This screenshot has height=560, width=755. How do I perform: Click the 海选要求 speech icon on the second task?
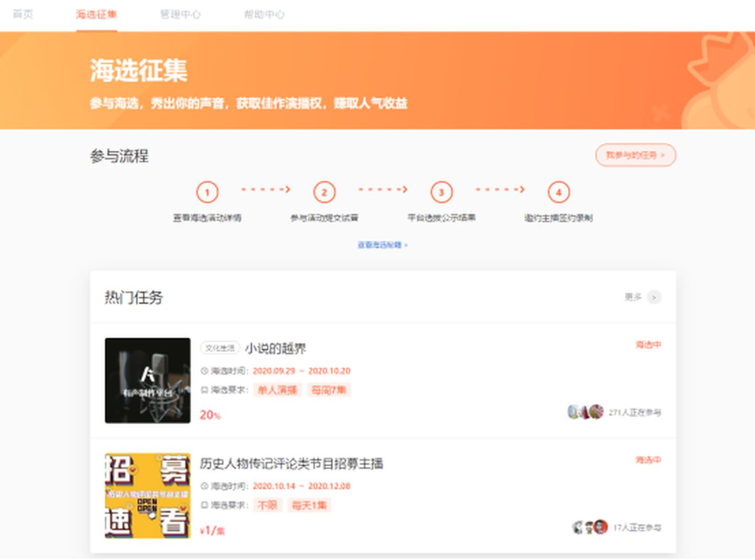tap(203, 505)
